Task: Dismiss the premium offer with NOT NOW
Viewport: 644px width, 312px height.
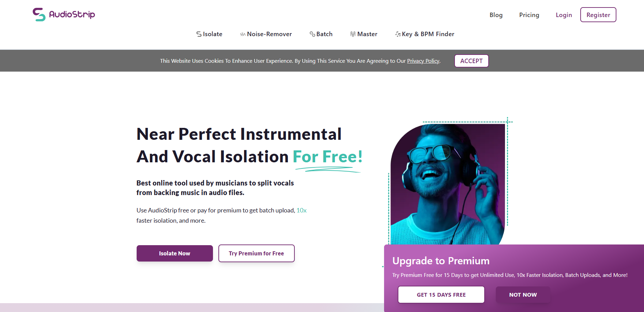Action: click(x=523, y=294)
